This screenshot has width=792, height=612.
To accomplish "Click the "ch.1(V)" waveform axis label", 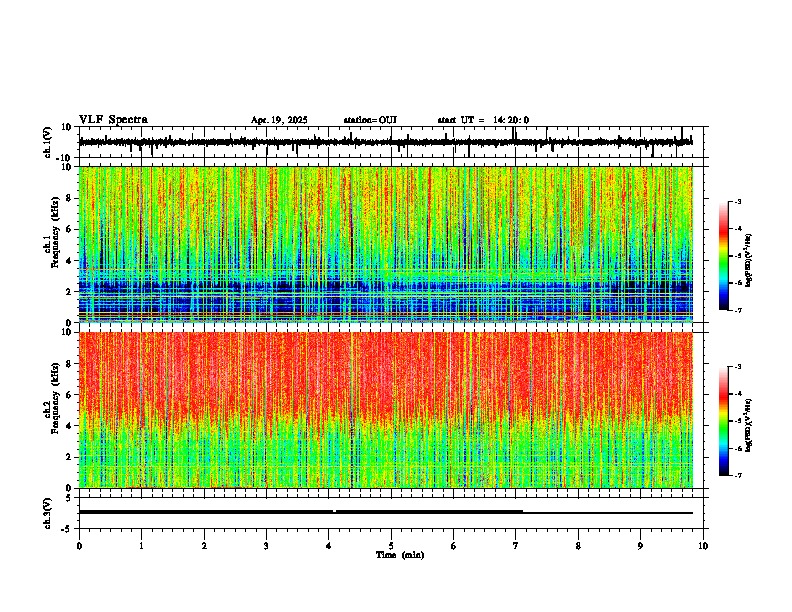I will (x=48, y=142).
